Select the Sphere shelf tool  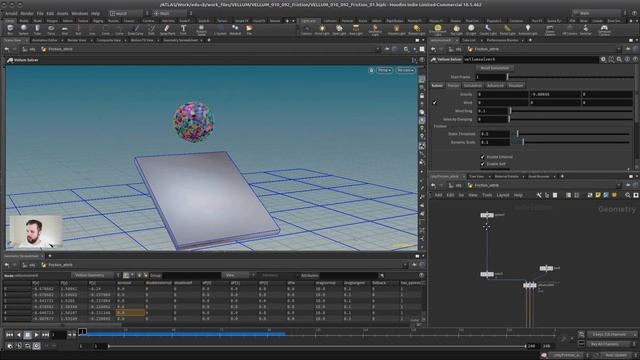click(24, 29)
